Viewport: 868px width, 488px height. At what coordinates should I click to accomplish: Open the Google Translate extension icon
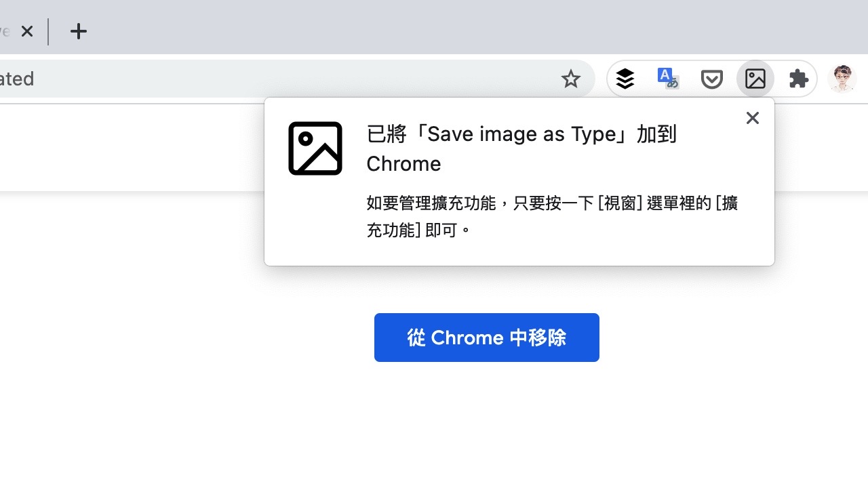pos(668,79)
